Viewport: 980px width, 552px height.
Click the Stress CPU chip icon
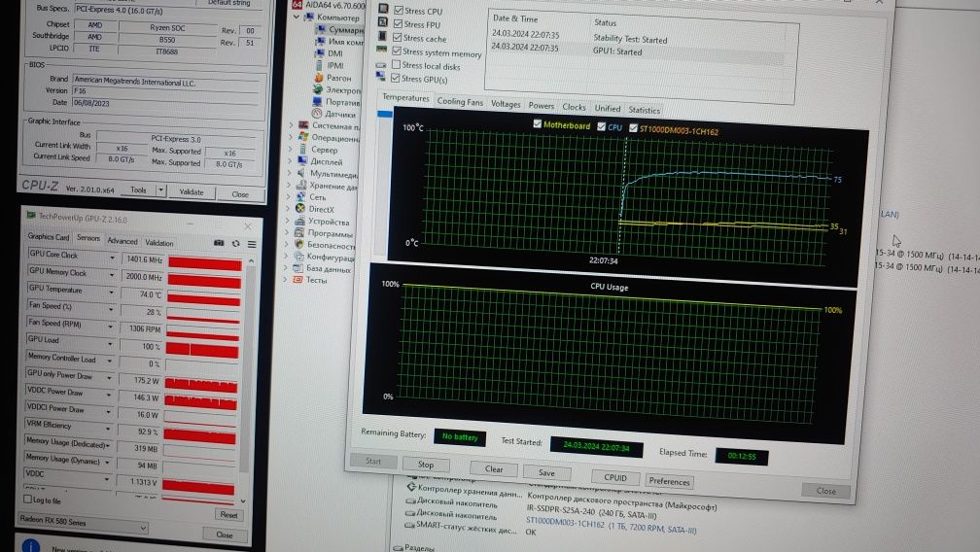(x=383, y=9)
